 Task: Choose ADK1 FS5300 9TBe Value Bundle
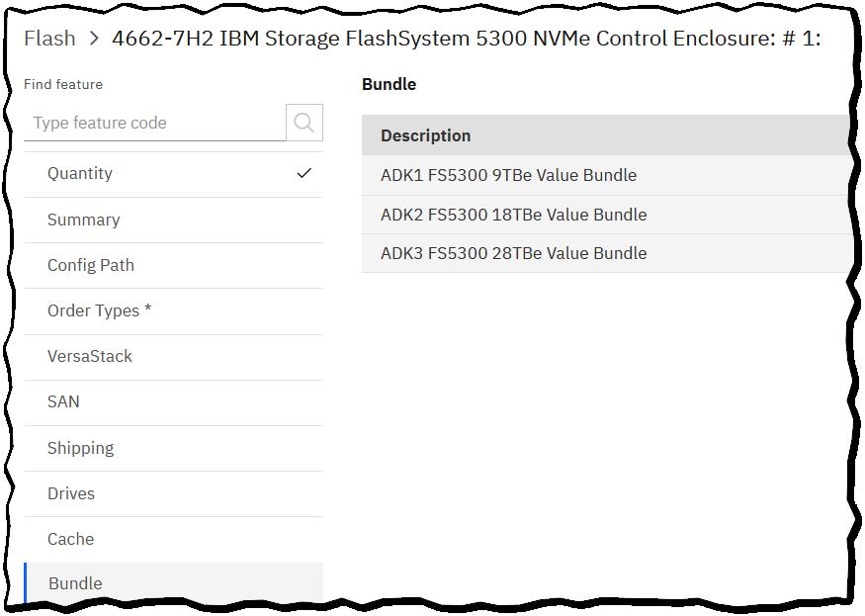point(508,175)
